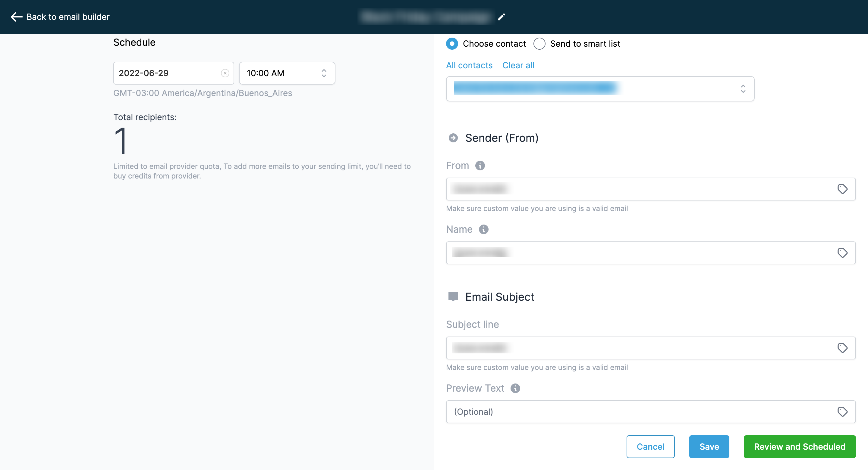Viewport: 868px width, 475px height.
Task: Open custom values tag in Subject line field
Action: 842,348
